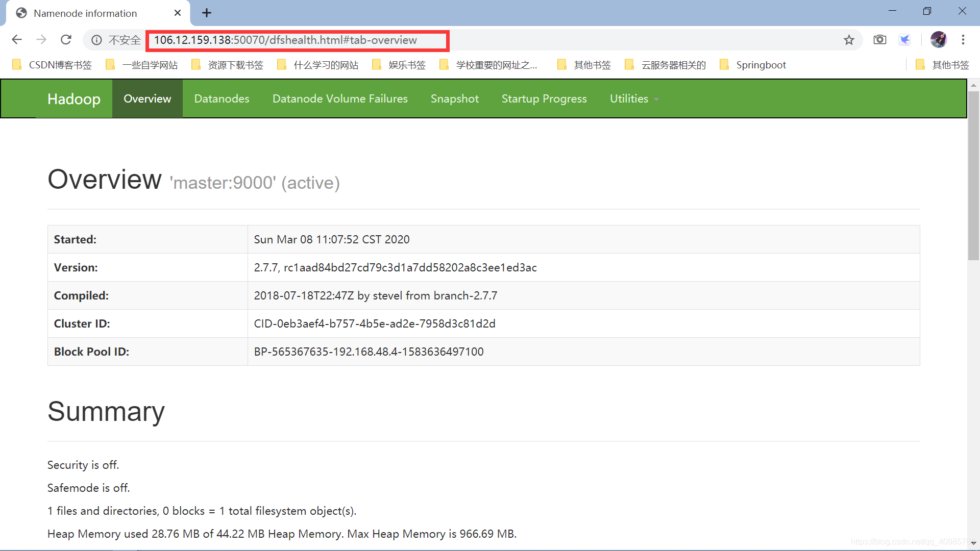Click the browser reload icon
This screenshot has width=980, height=551.
pyautogui.click(x=66, y=40)
